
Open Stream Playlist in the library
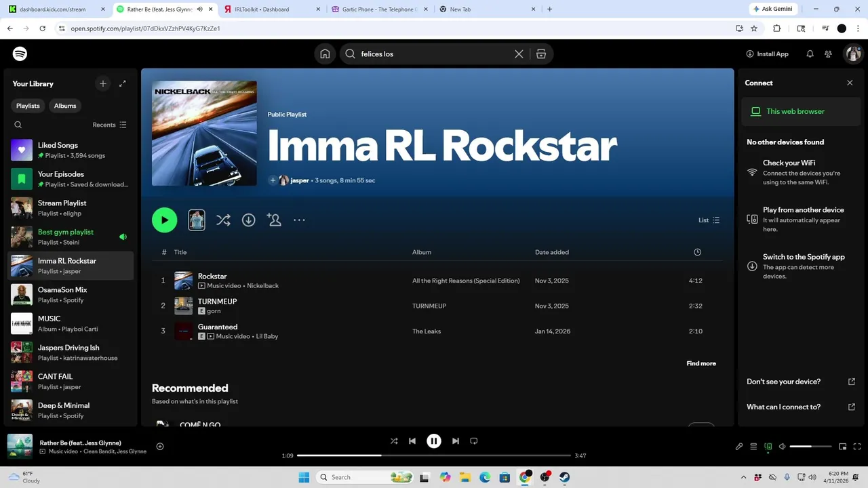pos(71,208)
